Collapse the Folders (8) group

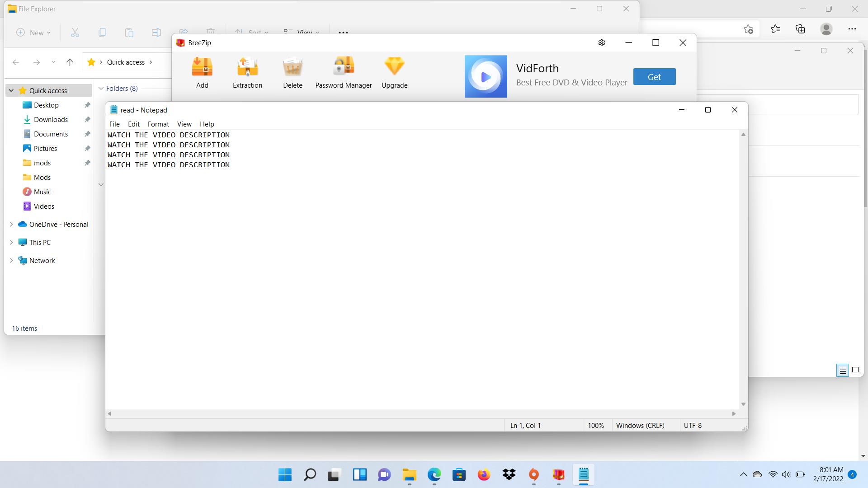coord(101,89)
